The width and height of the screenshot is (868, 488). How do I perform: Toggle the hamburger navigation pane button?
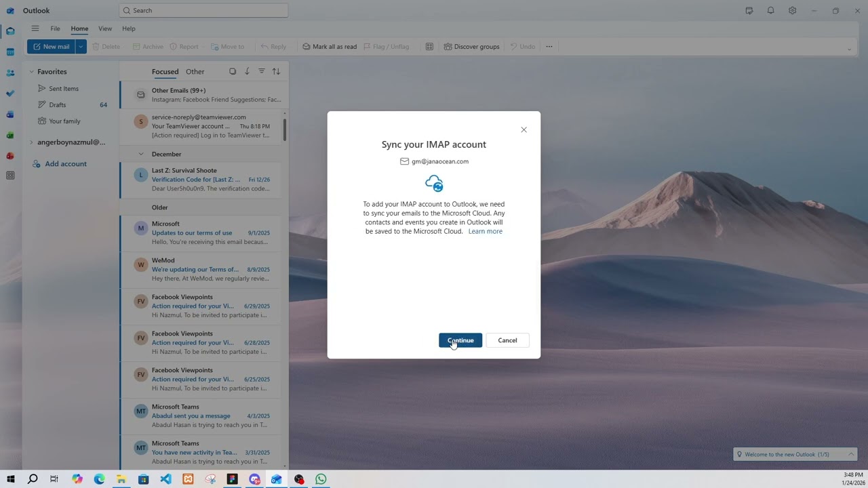coord(35,28)
